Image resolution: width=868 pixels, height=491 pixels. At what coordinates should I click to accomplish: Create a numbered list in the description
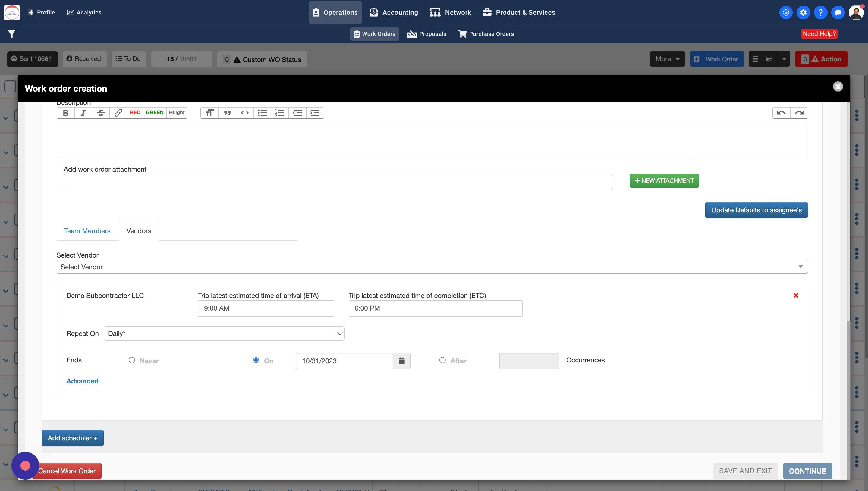(280, 113)
